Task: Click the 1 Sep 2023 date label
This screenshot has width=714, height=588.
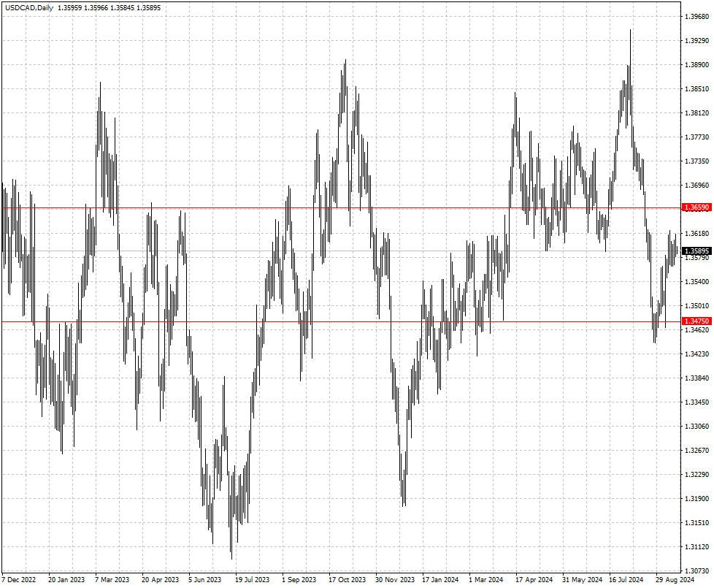Action: click(299, 580)
